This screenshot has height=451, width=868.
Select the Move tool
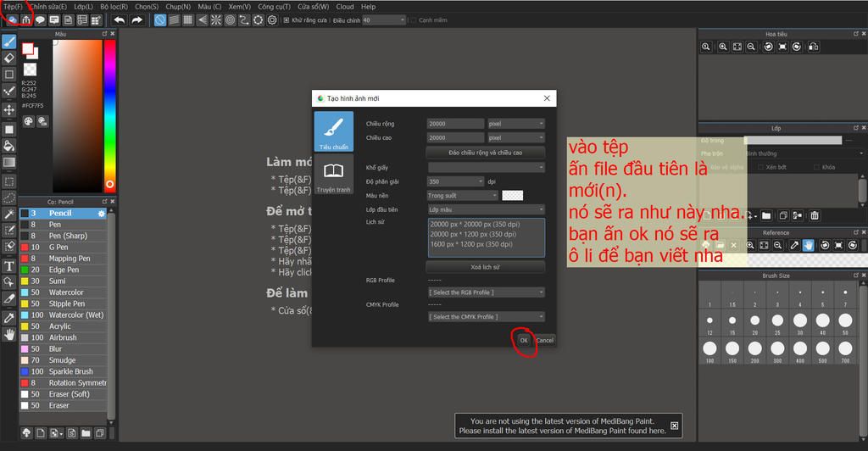8,109
